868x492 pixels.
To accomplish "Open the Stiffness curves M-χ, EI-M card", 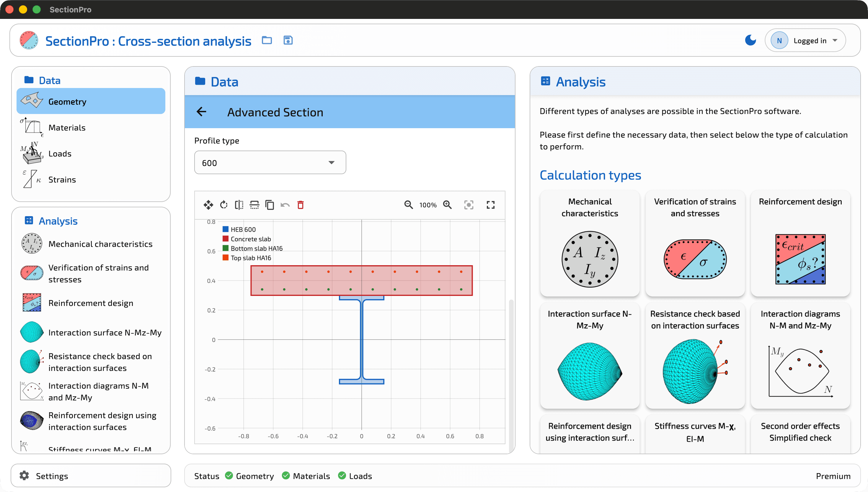I will click(x=695, y=434).
